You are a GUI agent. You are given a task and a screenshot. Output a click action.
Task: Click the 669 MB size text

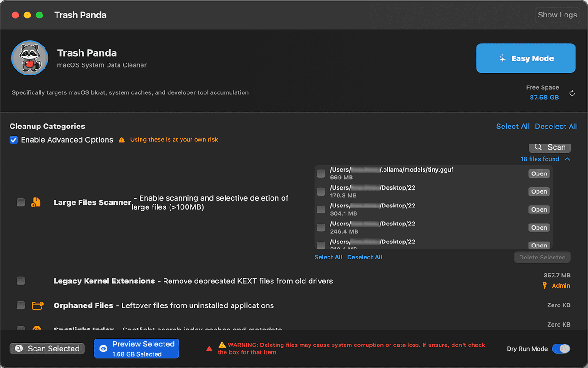point(341,178)
